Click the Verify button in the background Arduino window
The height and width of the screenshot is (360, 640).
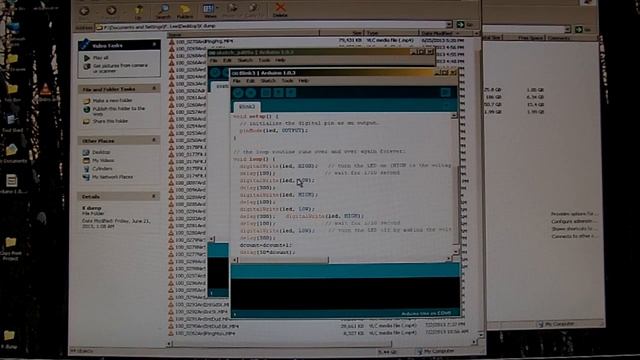point(215,73)
